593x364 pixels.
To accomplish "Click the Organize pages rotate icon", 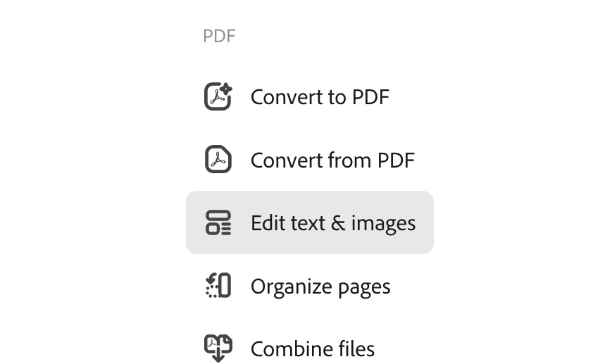I will click(218, 285).
